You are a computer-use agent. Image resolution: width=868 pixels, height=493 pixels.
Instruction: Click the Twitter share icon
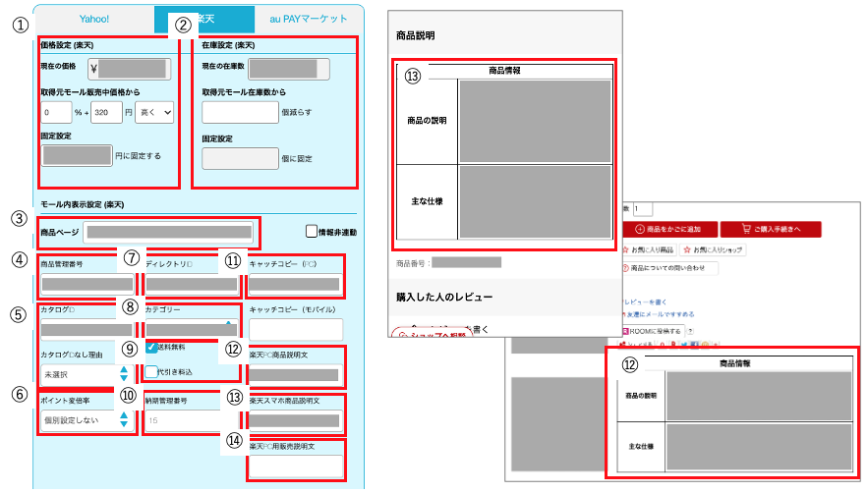[x=684, y=345]
